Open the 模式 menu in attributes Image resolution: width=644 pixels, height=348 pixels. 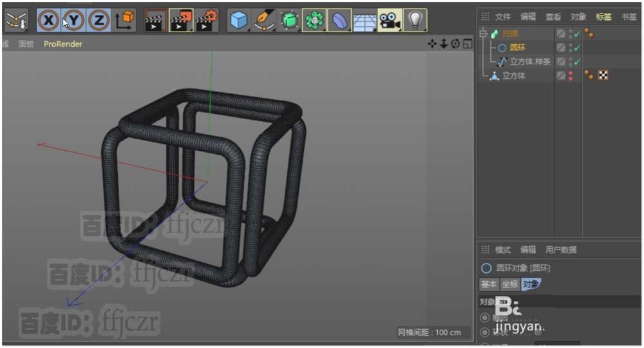click(503, 250)
